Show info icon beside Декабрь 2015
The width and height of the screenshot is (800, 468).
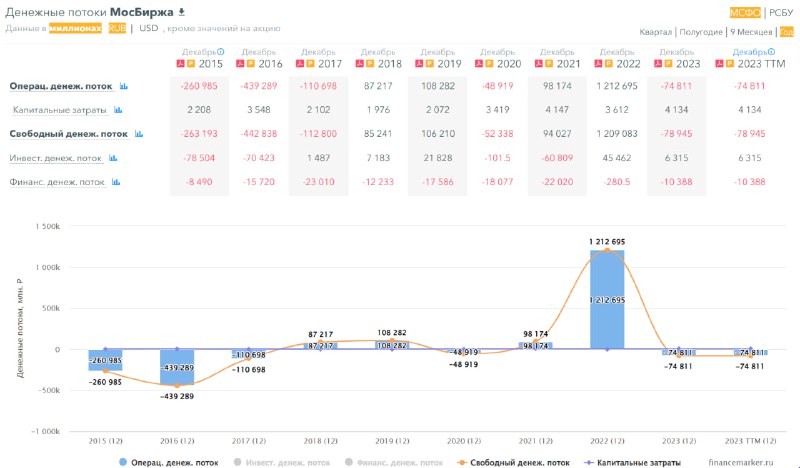coord(220,52)
